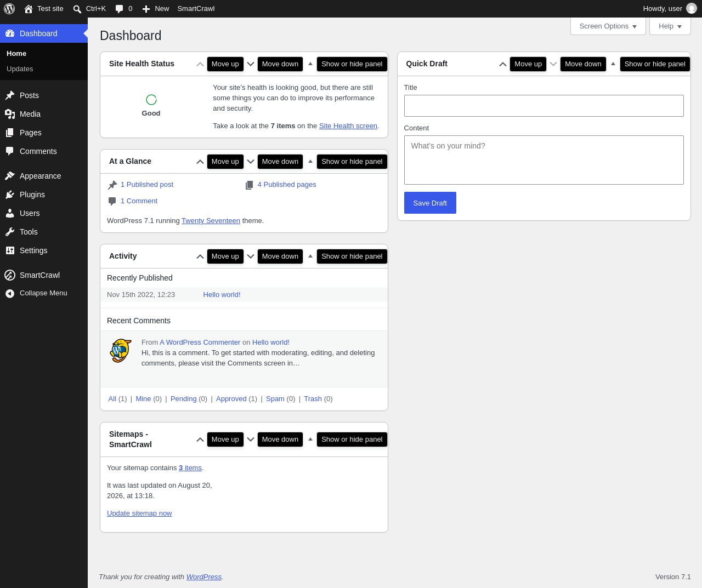Viewport: 702px width, 588px height.
Task: Open the Tools wrench menu
Action: (x=44, y=232)
